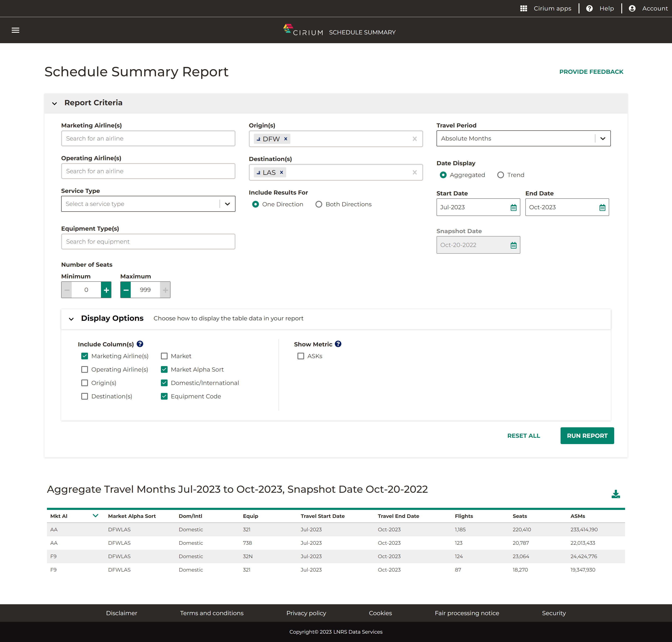Increase the minimum seats value
672x642 pixels.
click(106, 290)
